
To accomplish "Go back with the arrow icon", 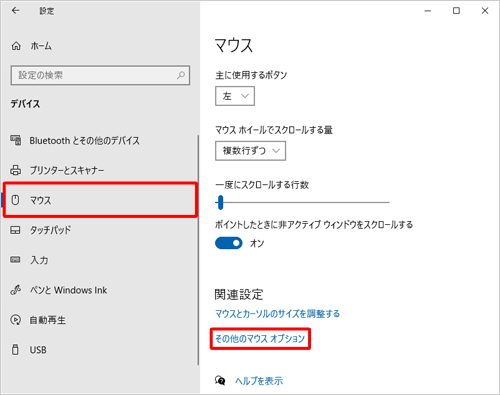I will (15, 11).
